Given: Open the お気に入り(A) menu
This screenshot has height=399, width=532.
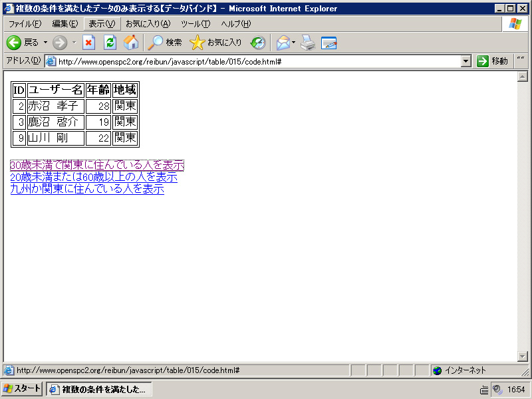Looking at the screenshot, I should [148, 24].
